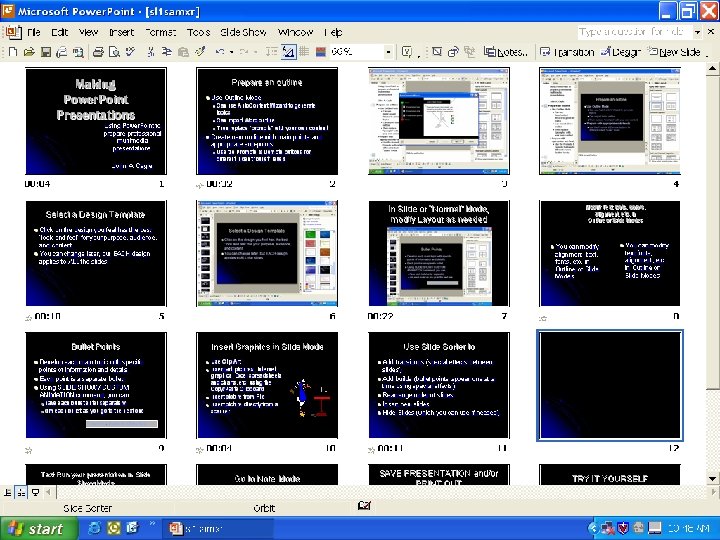Click vertical scrollbar up arrow
Viewport: 720px width, 540px height.
pyautogui.click(x=712, y=69)
